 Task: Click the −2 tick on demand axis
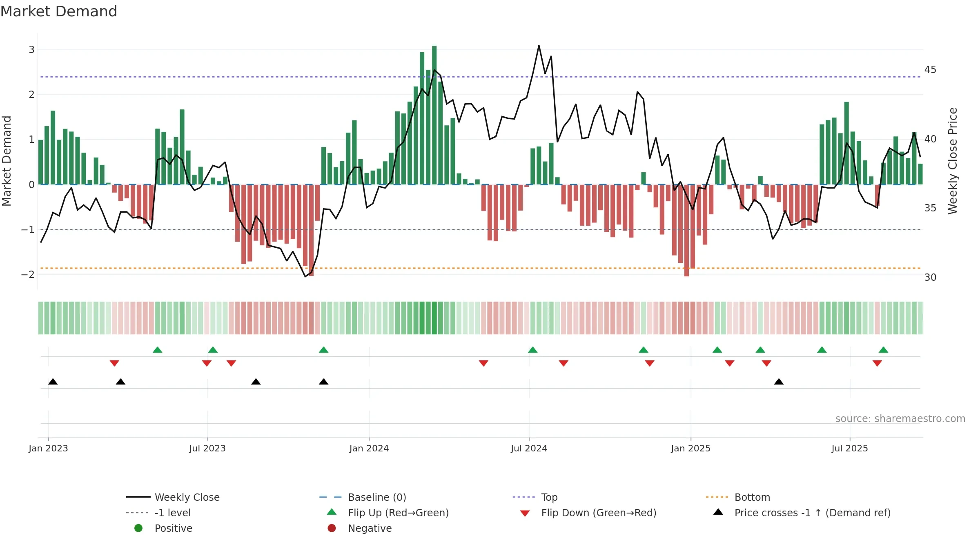tap(28, 275)
